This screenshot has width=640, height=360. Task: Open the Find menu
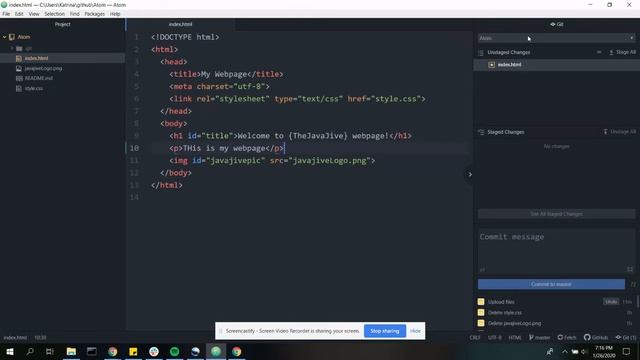click(75, 14)
